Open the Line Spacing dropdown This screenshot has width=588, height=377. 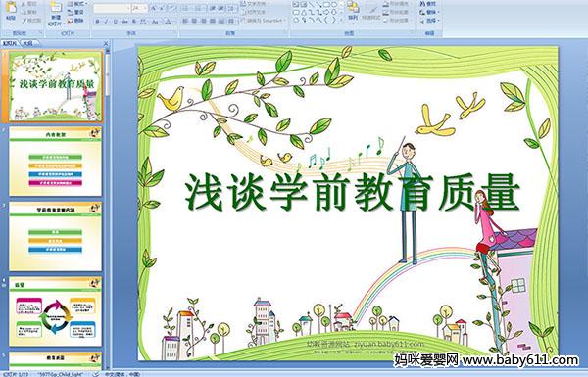231,8
